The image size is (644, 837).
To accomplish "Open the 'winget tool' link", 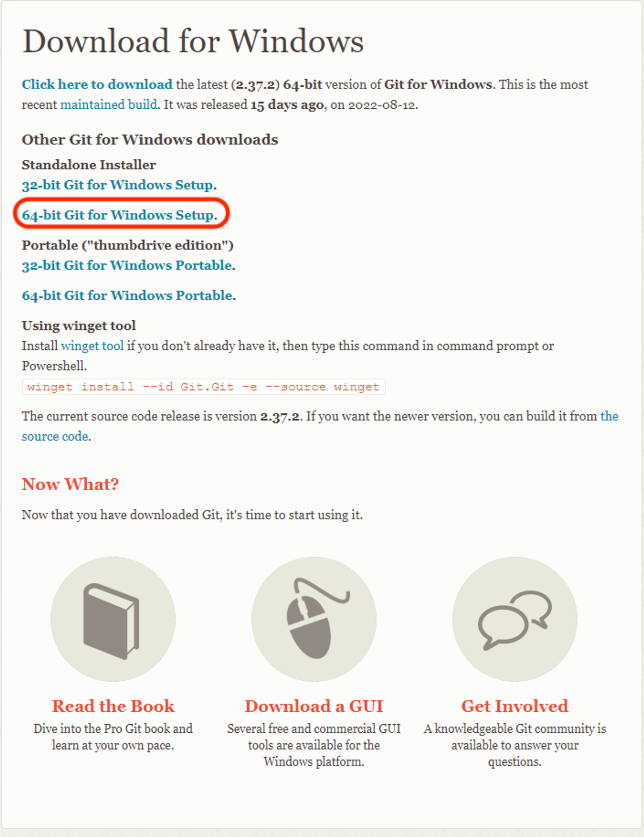I will coord(92,346).
